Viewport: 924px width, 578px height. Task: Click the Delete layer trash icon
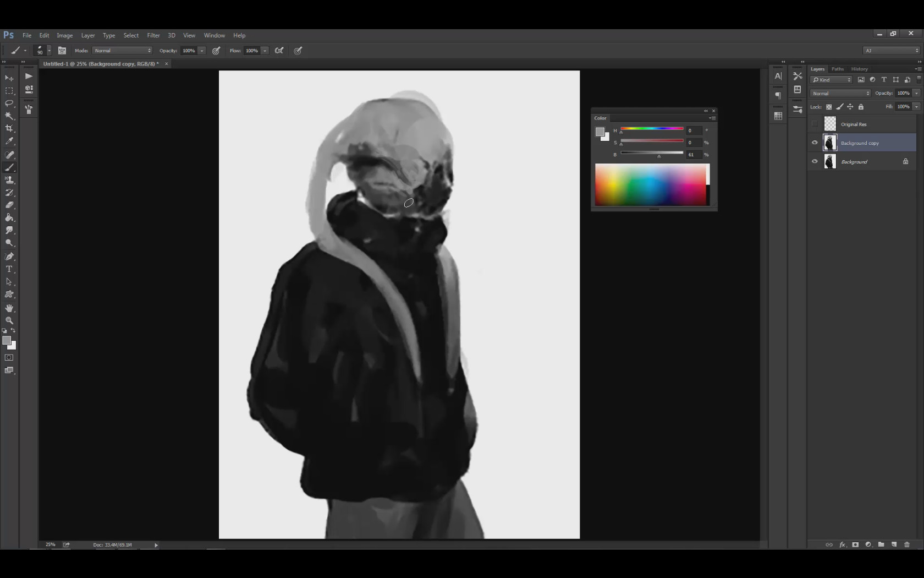click(907, 544)
